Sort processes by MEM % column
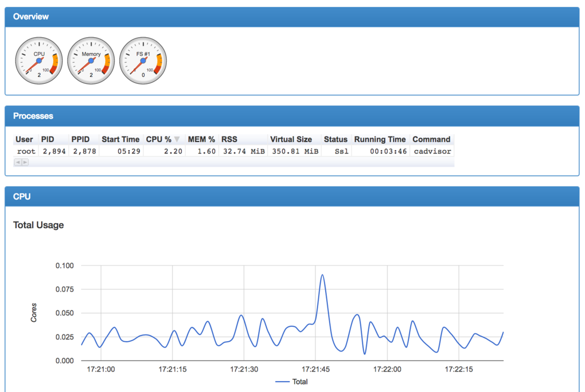Image resolution: width=585 pixels, height=392 pixels. (x=202, y=139)
